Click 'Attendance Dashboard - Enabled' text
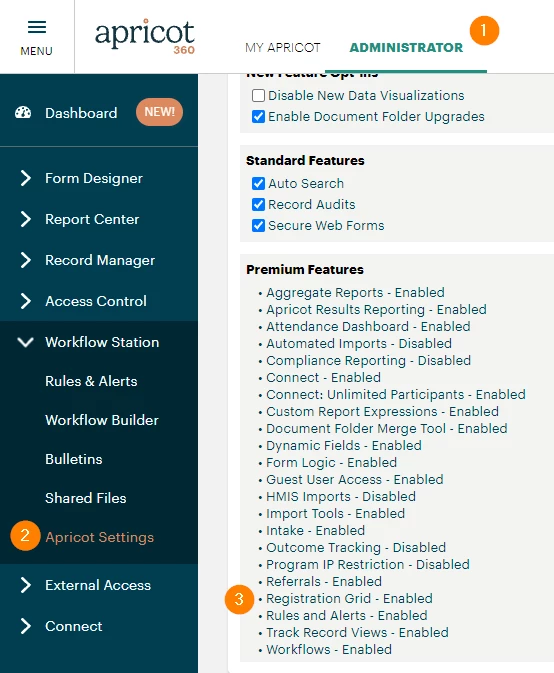The image size is (554, 673). tap(368, 326)
